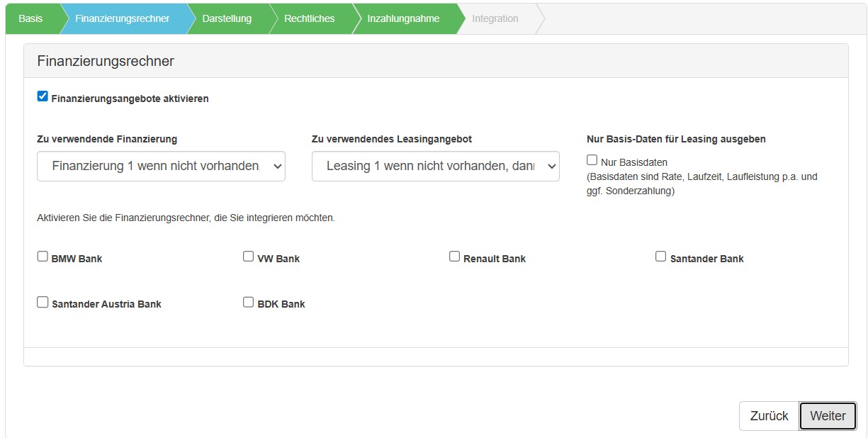Viewport: 868px width, 438px height.
Task: Switch to the Darstellung step
Action: (x=227, y=18)
